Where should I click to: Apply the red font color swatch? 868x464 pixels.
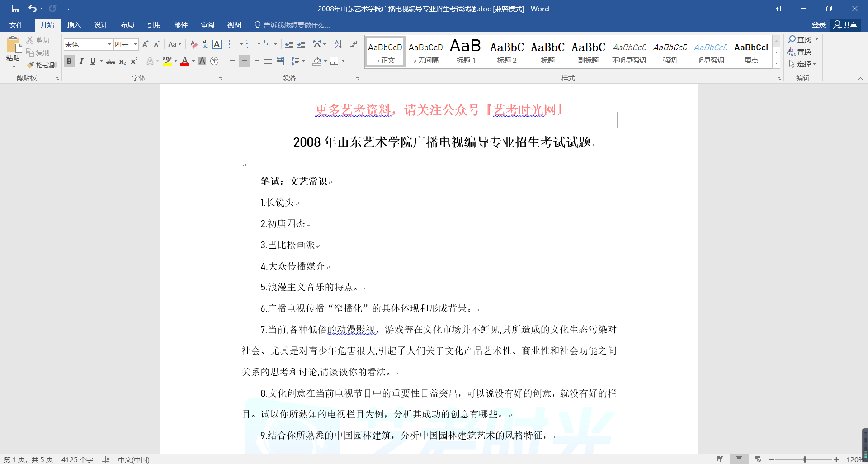184,61
